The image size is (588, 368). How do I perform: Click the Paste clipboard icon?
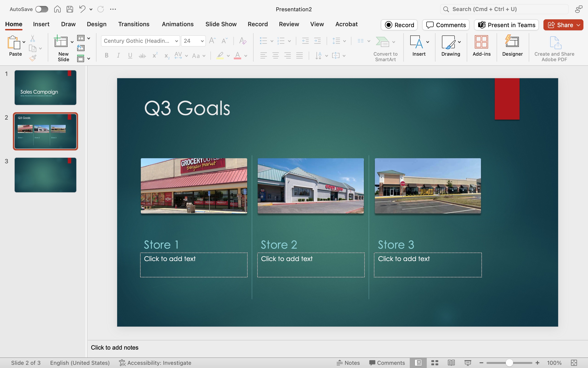click(14, 42)
